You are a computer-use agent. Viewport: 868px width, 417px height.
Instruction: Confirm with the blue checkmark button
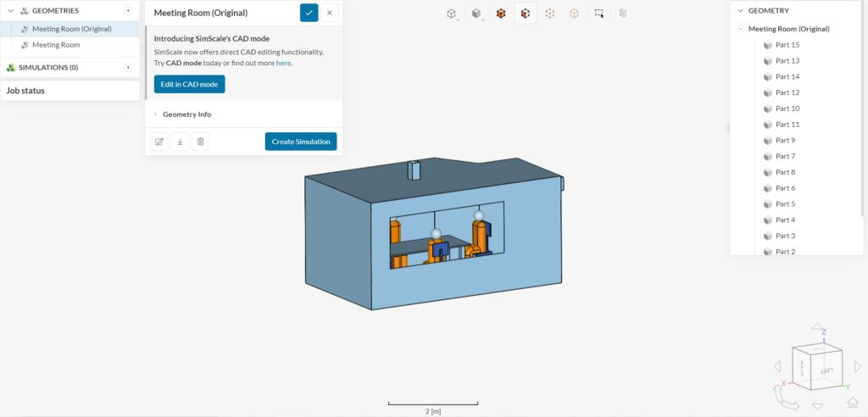coord(309,13)
